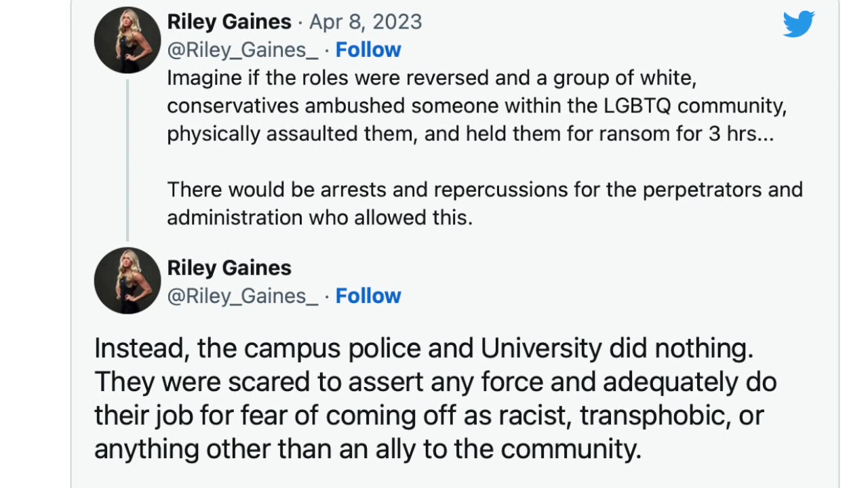Select the 'They were scared to assert' line
The image size is (868, 488).
point(435,382)
